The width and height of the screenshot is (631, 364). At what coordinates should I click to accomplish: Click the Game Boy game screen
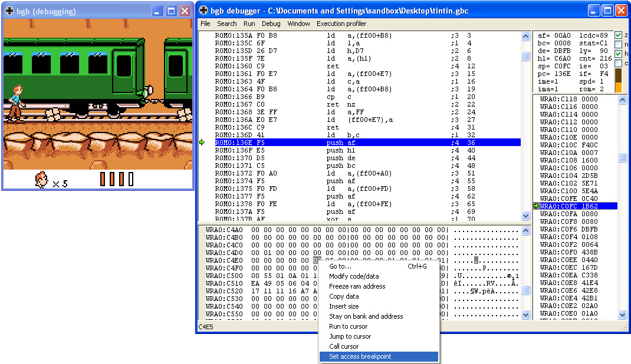98,103
